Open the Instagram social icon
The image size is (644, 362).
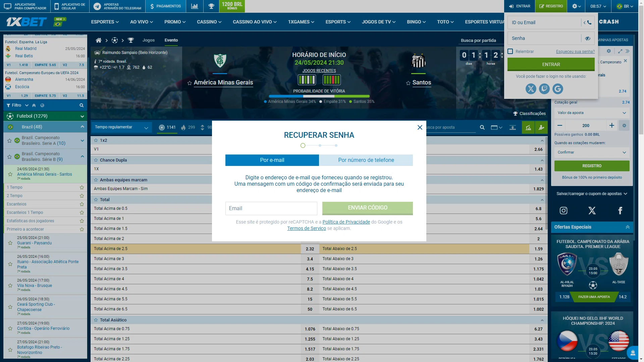pos(563,210)
